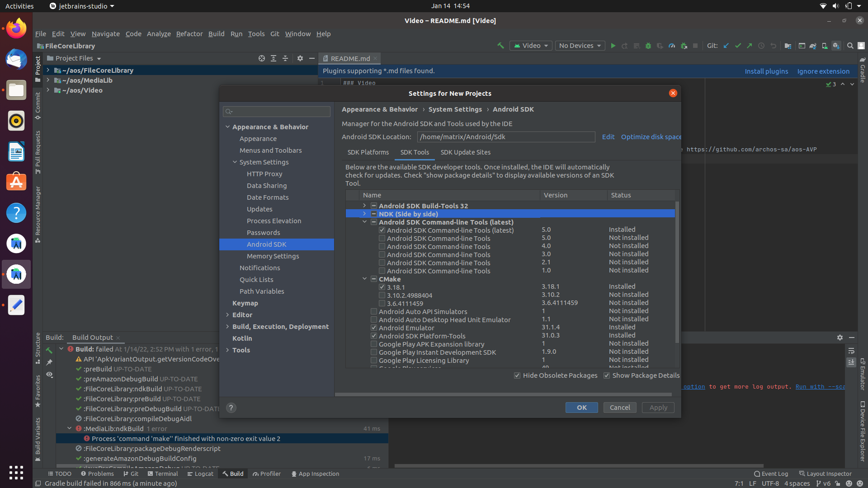The height and width of the screenshot is (488, 868).
Task: Update project with the Git pull arrow
Action: tap(726, 46)
